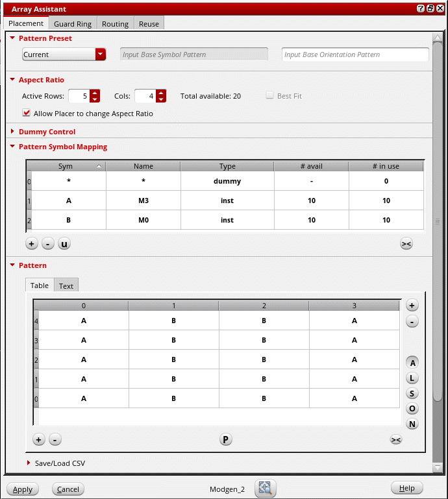Toggle 'Allow Placer to change Aspect Ratio' checkbox

pos(27,113)
